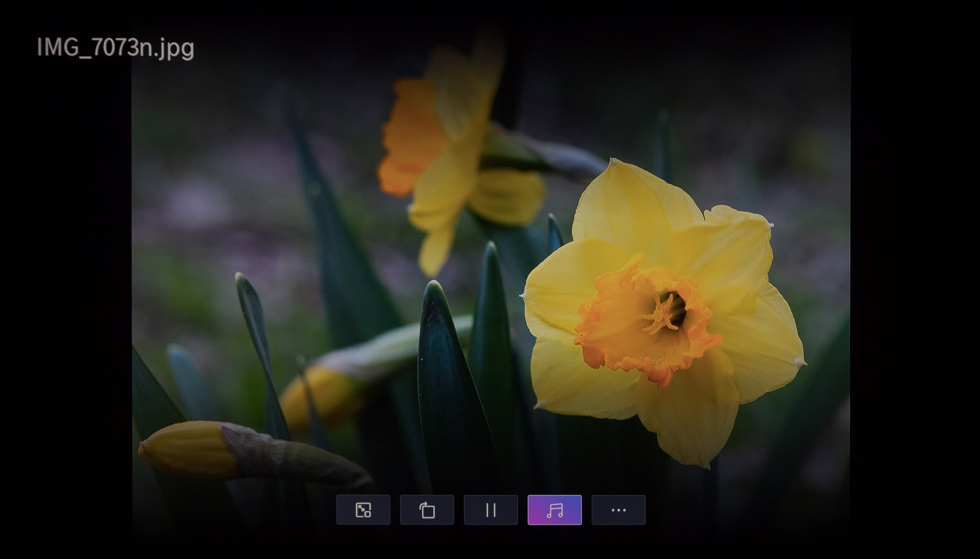Open the zoom/resize photo view button
980x559 pixels.
pos(363,510)
